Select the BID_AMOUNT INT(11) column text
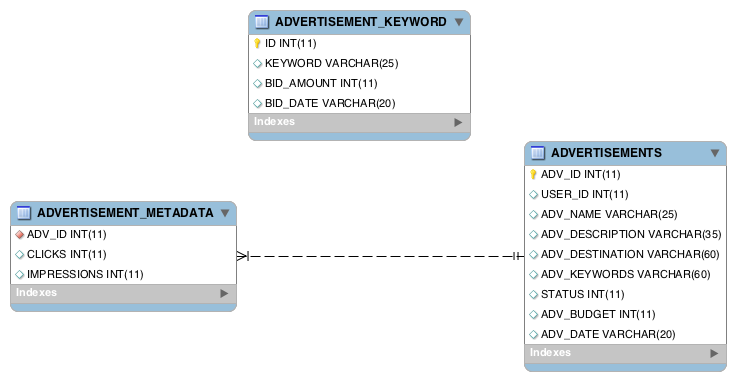 (x=321, y=84)
